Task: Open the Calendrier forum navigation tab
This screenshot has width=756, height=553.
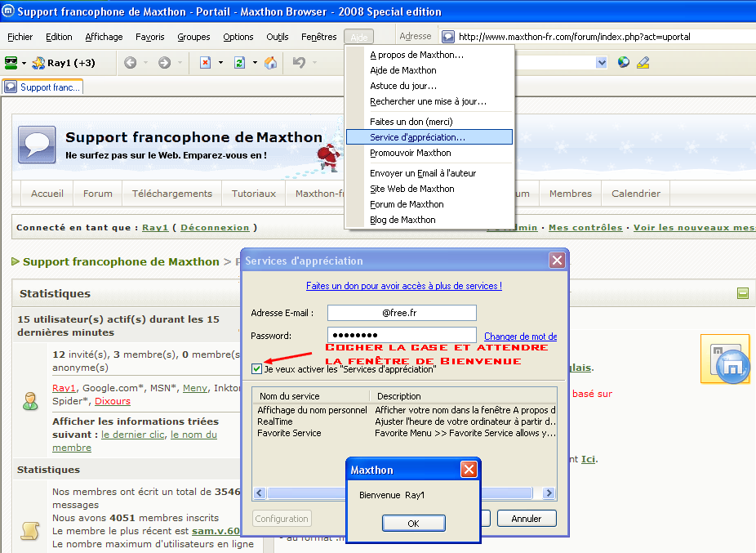Action: [636, 194]
